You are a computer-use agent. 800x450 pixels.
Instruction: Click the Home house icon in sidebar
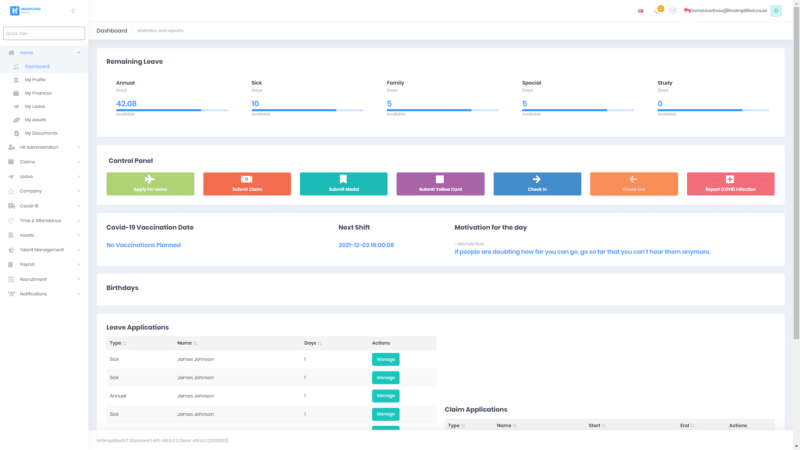11,53
